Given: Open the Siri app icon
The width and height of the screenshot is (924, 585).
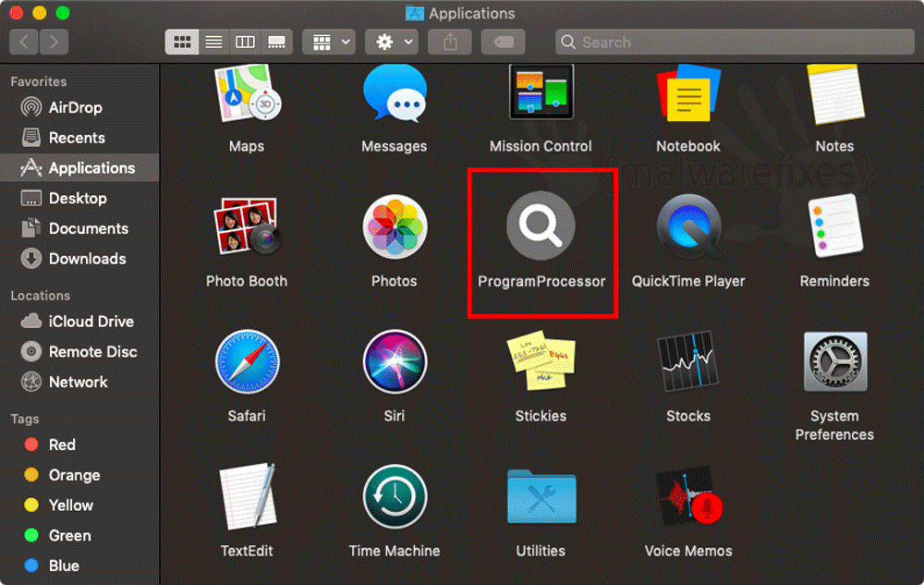Looking at the screenshot, I should (395, 361).
